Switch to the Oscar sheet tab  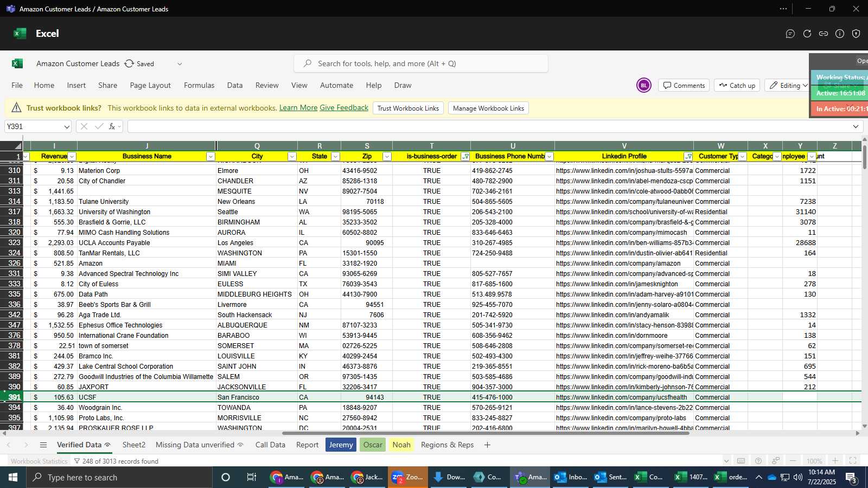[373, 445]
